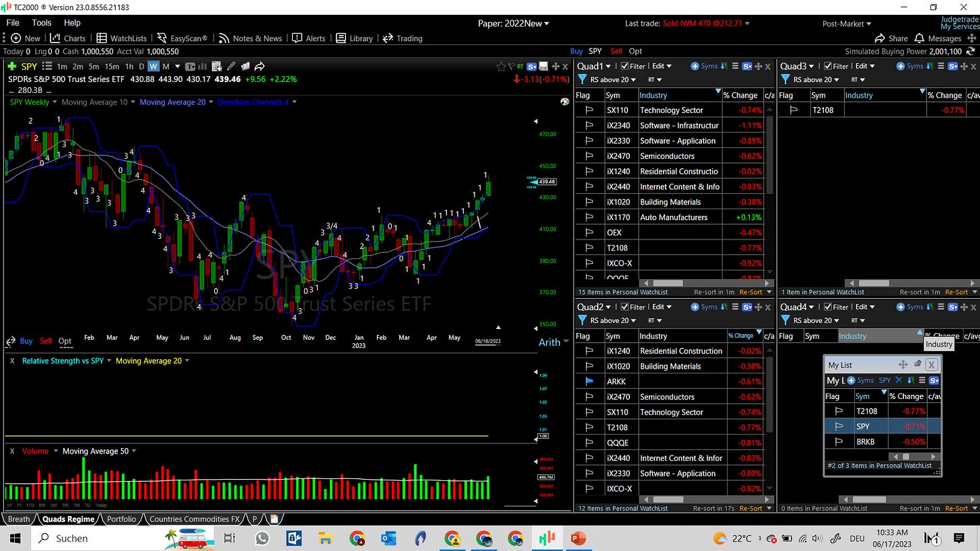Toggle the Quad1 Filter checkbox

[625, 66]
